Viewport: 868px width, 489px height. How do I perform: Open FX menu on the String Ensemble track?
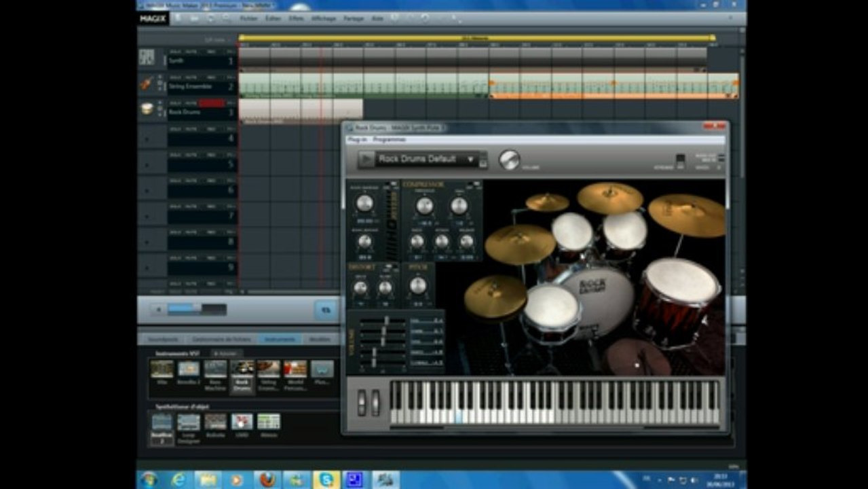pos(231,77)
